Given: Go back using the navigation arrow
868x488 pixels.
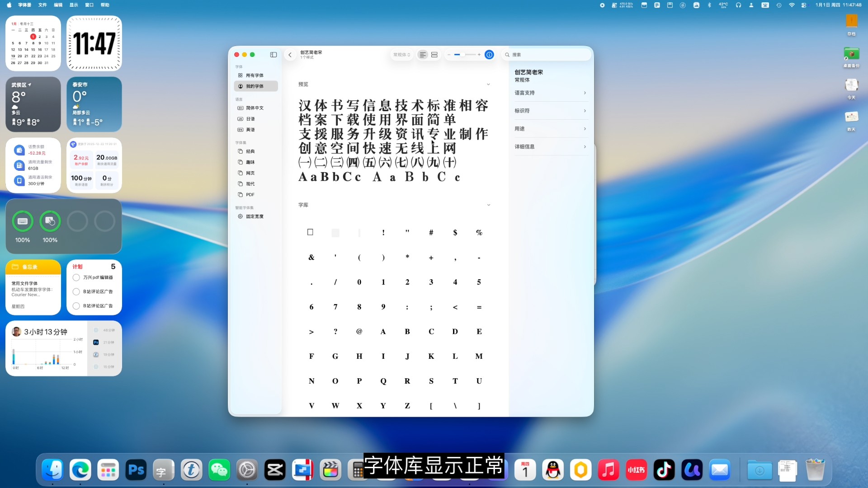Looking at the screenshot, I should point(290,54).
